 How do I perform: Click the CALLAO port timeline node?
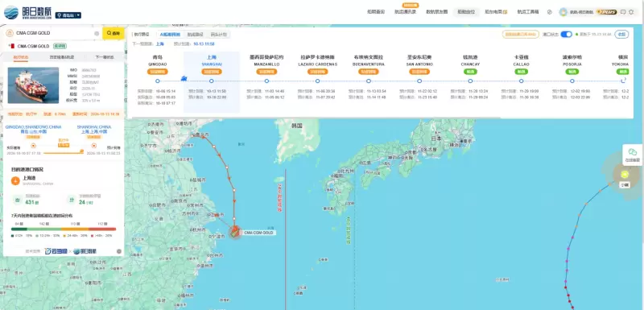(521, 81)
